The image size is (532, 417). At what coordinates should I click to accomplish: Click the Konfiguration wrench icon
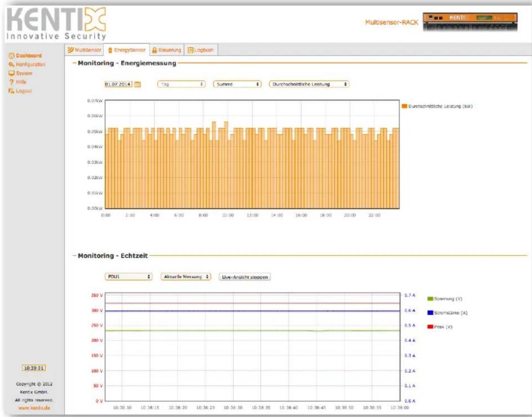[11, 65]
